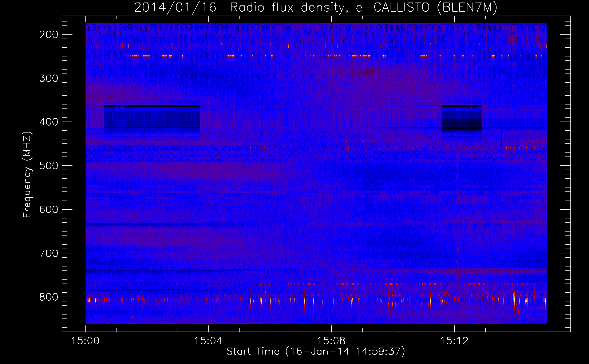This screenshot has width=589, height=364.
Task: Click the 15:00 time tick label
Action: (x=85, y=341)
